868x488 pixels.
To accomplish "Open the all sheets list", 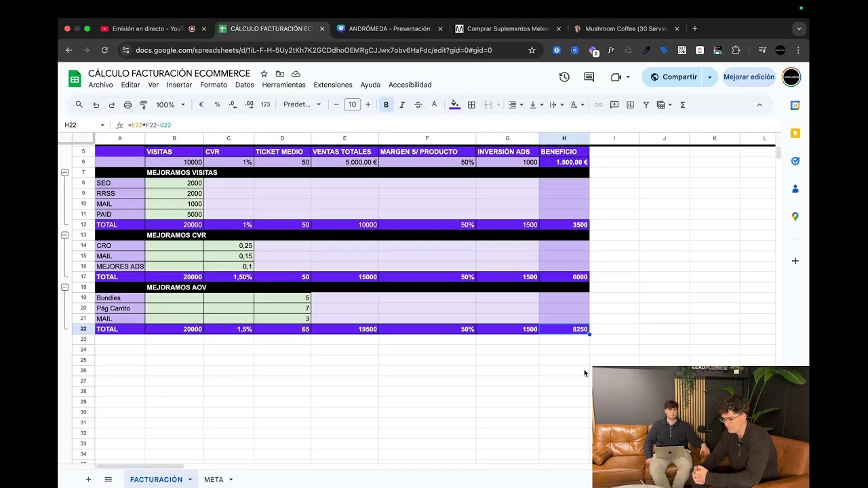I will click(108, 479).
